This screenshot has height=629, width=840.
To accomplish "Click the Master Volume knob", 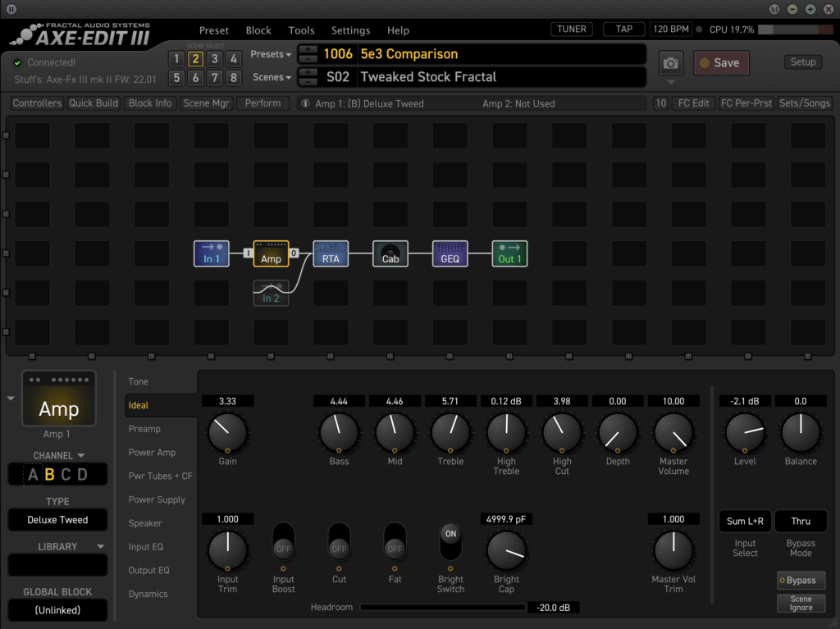I will tap(673, 432).
